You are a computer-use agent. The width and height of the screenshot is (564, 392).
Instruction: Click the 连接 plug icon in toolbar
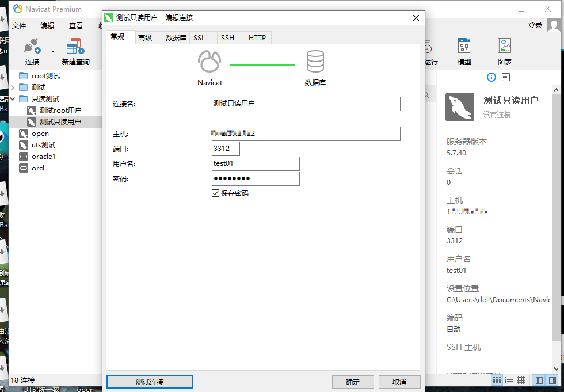point(32,46)
